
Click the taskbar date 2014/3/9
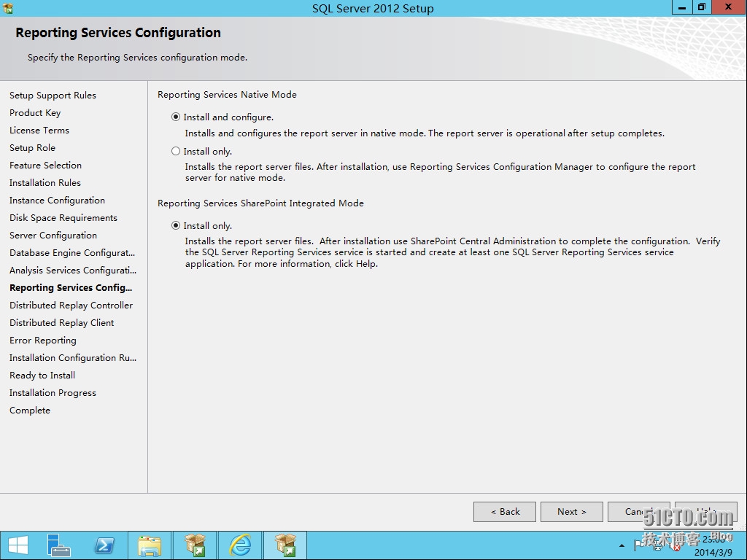(713, 553)
